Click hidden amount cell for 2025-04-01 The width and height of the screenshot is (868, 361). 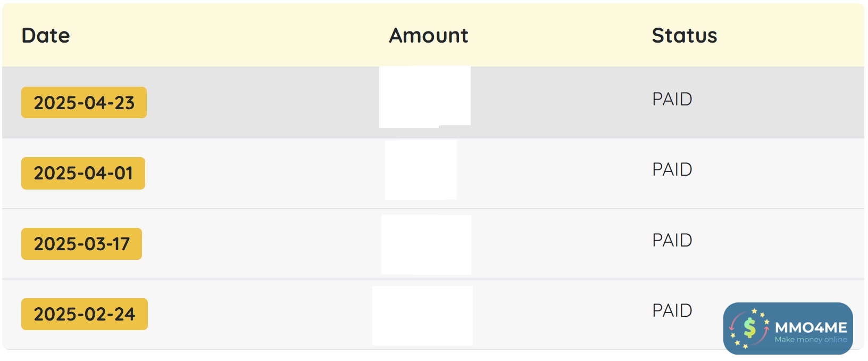421,170
